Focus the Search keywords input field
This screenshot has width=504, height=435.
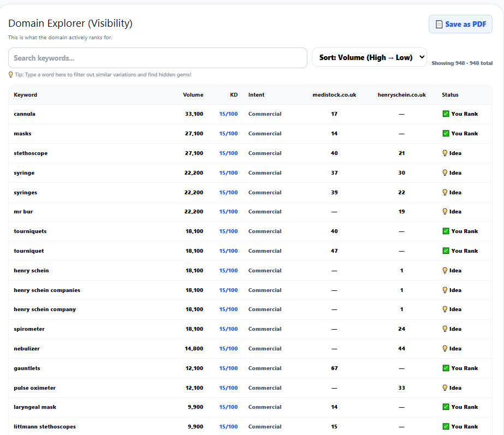pos(157,58)
